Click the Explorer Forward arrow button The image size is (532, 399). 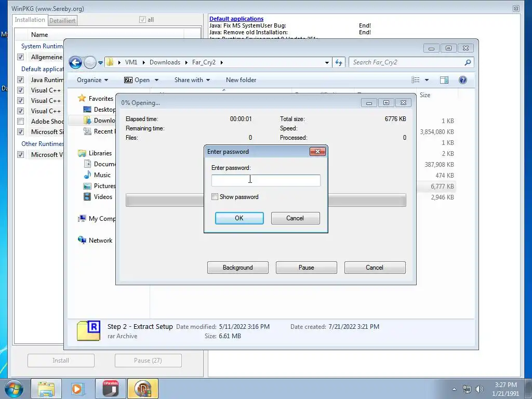(90, 62)
